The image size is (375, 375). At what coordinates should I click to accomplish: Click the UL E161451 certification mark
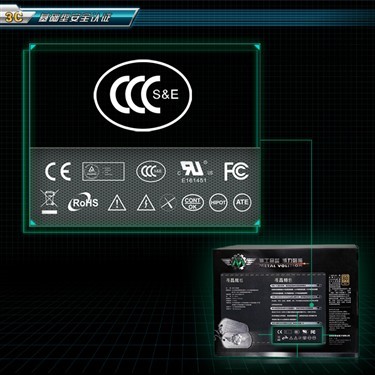pos(193,172)
